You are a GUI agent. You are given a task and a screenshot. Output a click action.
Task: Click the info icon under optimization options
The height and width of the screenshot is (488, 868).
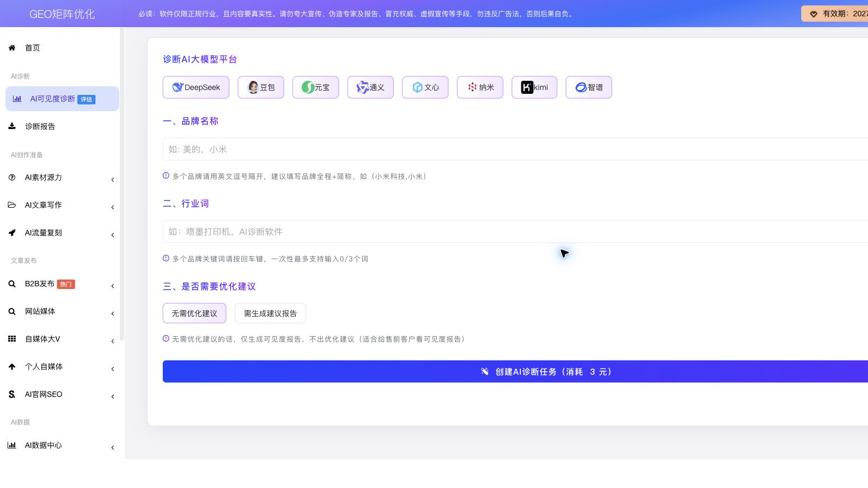pyautogui.click(x=166, y=338)
